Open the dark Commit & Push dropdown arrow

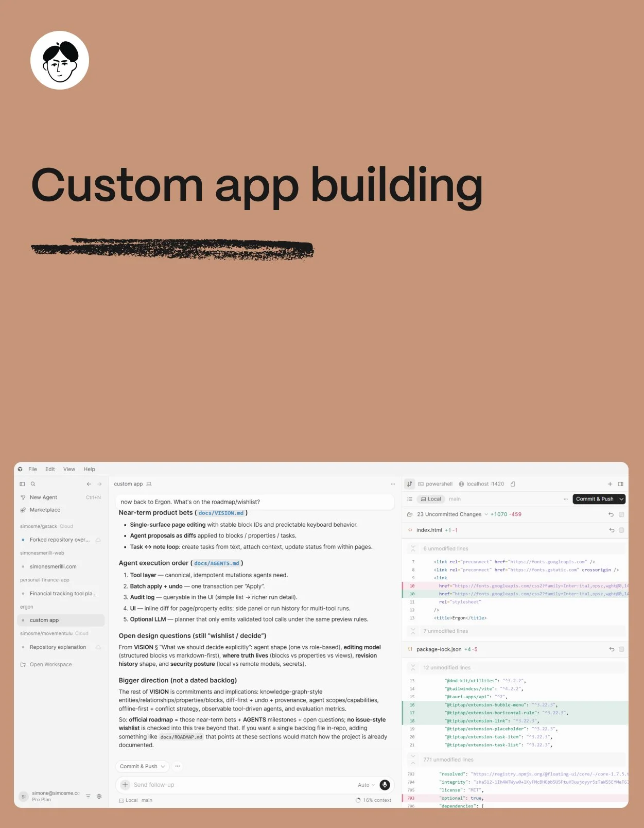[x=621, y=499]
